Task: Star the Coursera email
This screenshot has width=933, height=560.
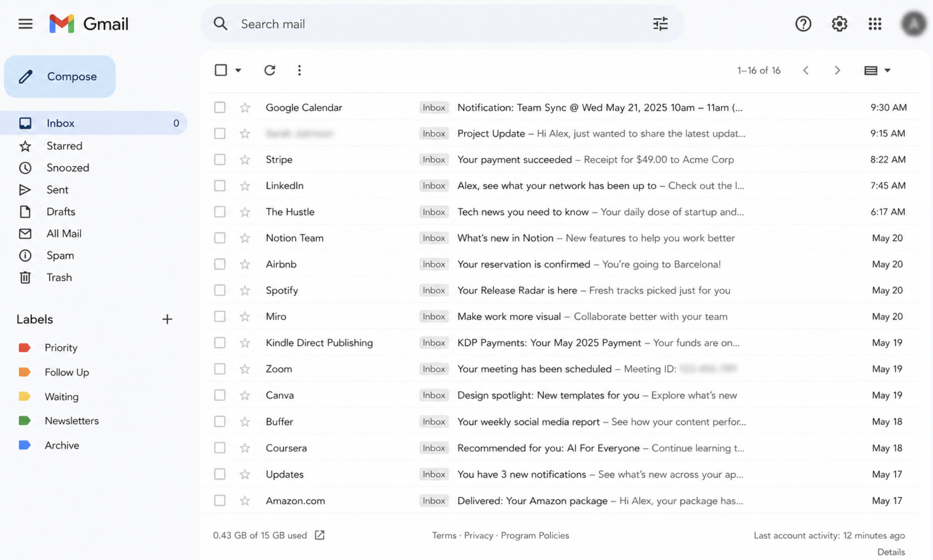Action: click(245, 448)
